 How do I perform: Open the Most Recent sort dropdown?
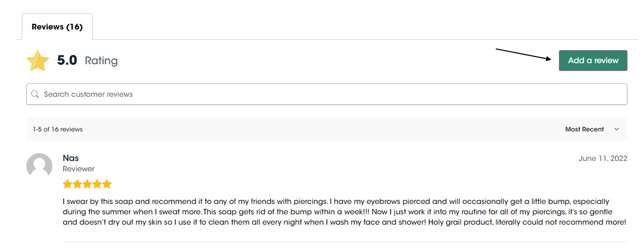[x=584, y=129]
